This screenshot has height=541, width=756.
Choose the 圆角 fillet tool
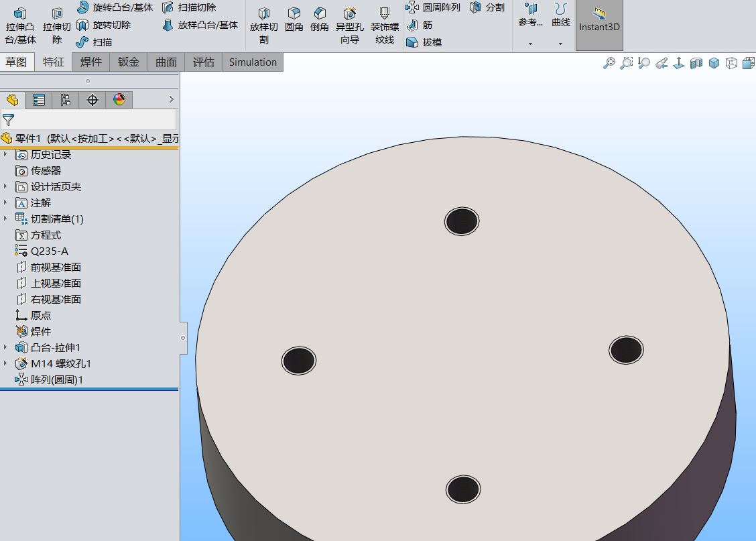pyautogui.click(x=294, y=19)
